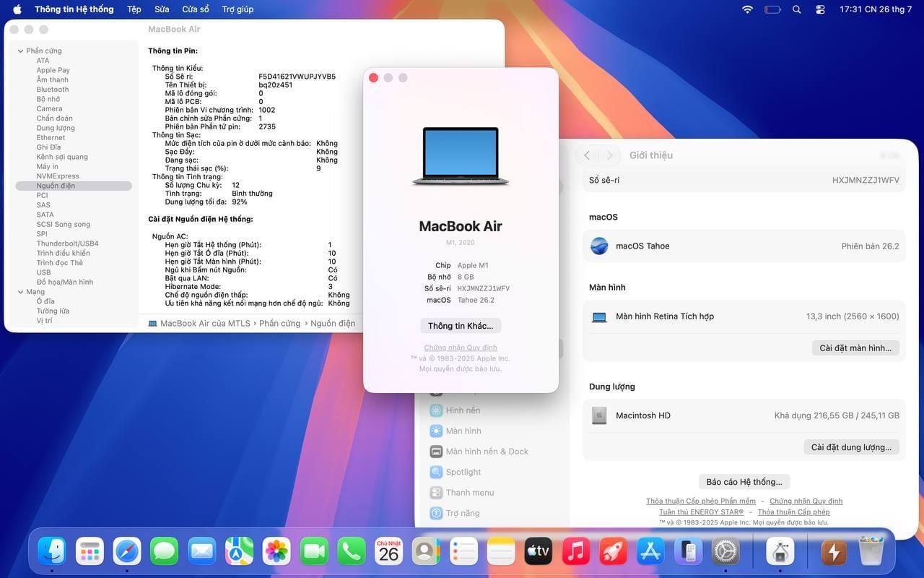The image size is (924, 578).
Task: Launch Apple TV from the Dock
Action: pos(539,552)
